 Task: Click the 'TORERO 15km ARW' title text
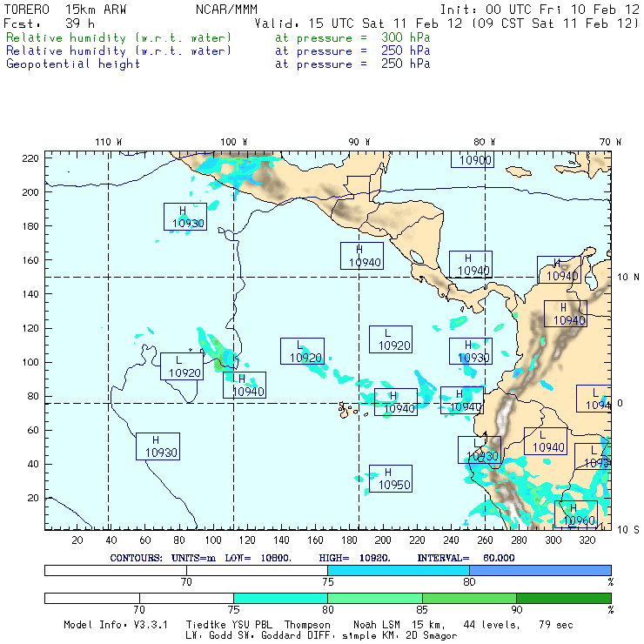click(x=65, y=10)
